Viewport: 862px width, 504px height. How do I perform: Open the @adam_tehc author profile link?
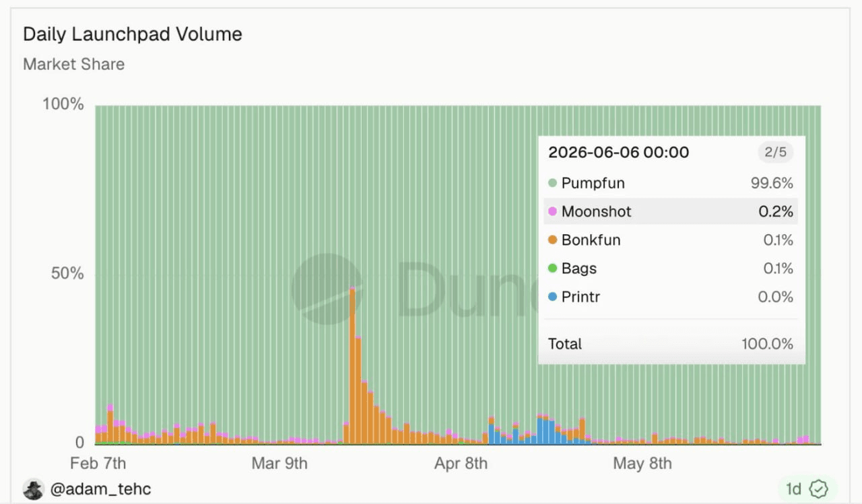click(100, 489)
